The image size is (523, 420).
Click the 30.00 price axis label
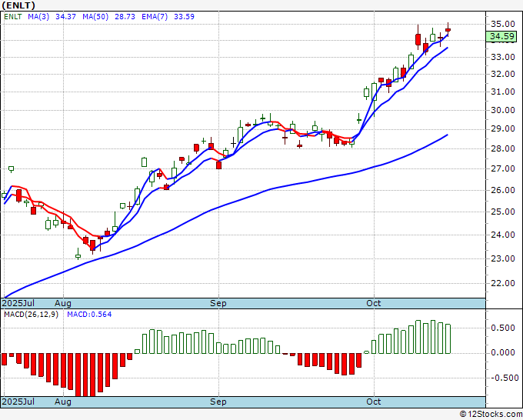[x=503, y=110]
